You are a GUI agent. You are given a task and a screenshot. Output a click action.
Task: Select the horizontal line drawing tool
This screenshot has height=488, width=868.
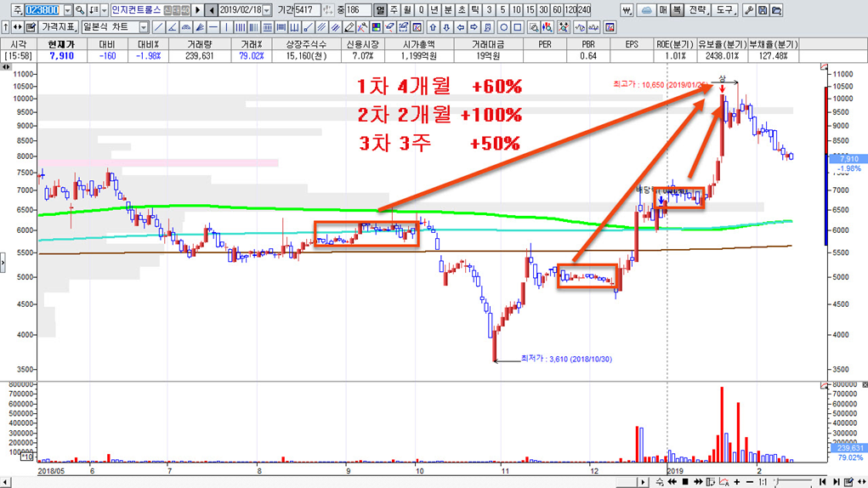point(213,27)
